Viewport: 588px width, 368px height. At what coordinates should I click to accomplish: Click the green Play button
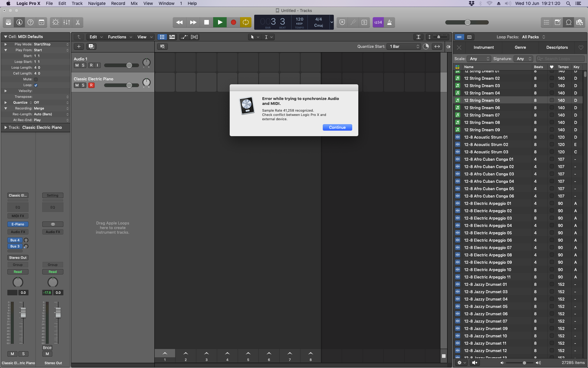(x=220, y=22)
